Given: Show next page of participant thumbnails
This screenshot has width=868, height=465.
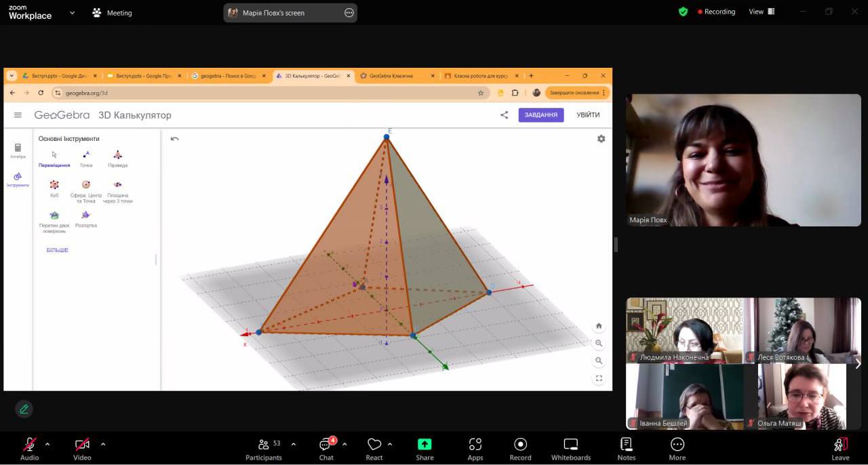Looking at the screenshot, I should pos(858,363).
